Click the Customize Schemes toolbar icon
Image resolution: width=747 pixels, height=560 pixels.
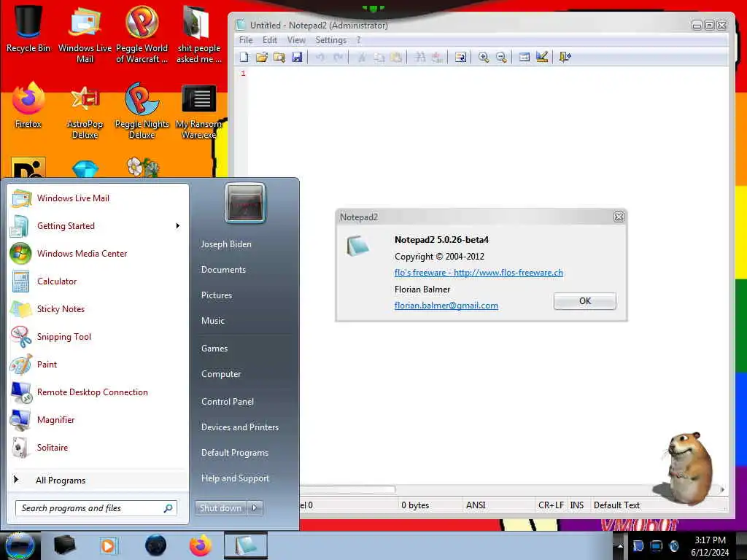pos(542,58)
